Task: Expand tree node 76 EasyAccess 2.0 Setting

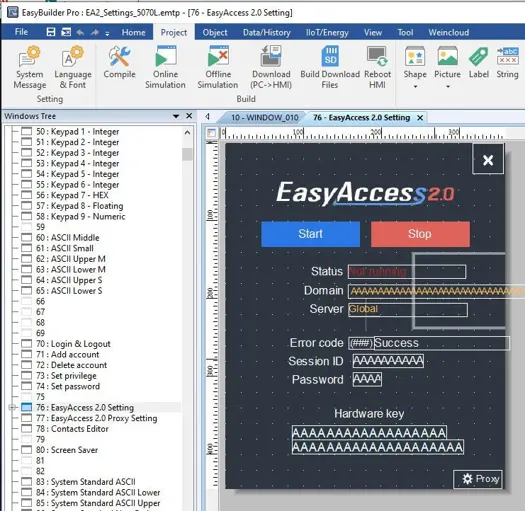Action: tap(12, 407)
